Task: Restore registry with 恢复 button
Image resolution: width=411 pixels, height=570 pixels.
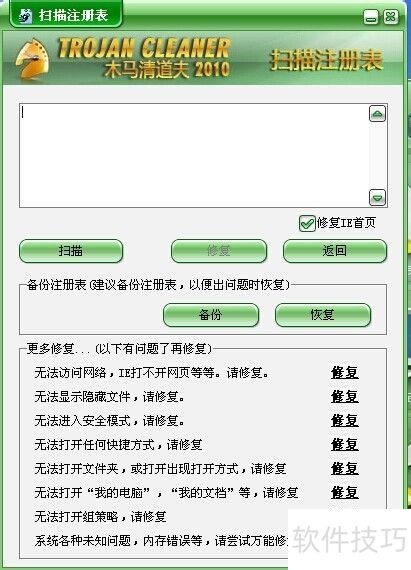Action: pyautogui.click(x=323, y=315)
